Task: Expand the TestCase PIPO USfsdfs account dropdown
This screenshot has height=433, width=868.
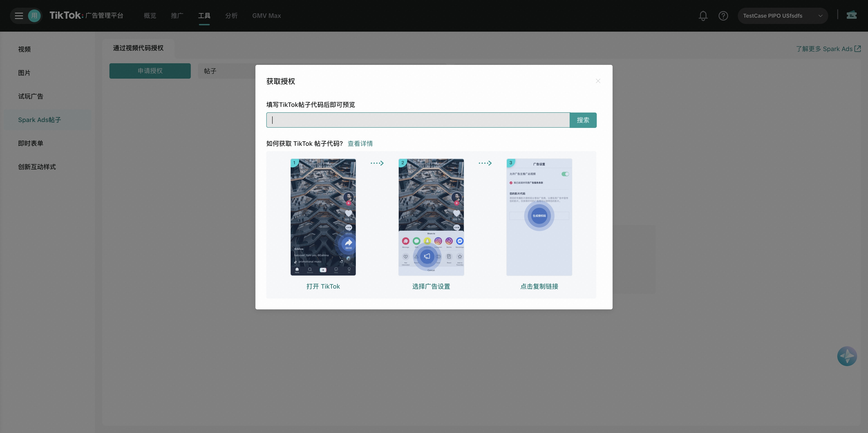Action: (782, 16)
